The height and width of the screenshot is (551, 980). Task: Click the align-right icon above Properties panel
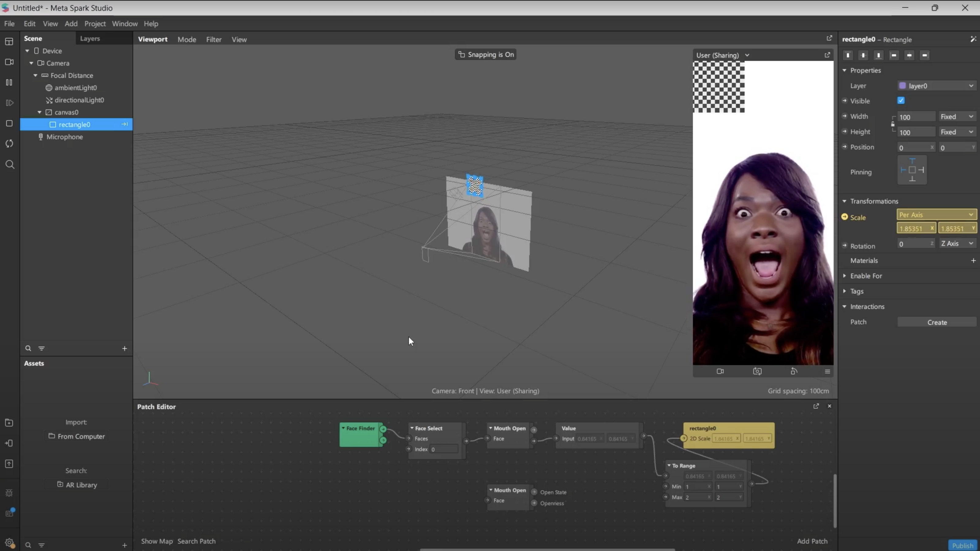(x=925, y=55)
